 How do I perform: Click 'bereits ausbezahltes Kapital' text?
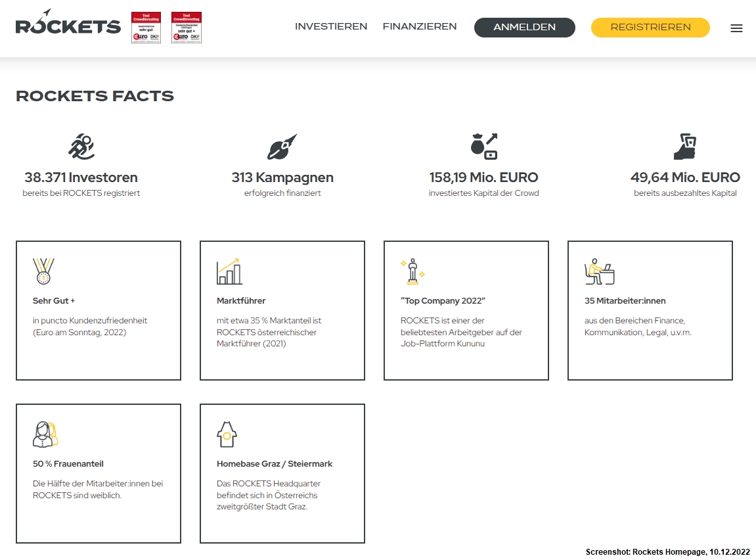[x=685, y=193]
